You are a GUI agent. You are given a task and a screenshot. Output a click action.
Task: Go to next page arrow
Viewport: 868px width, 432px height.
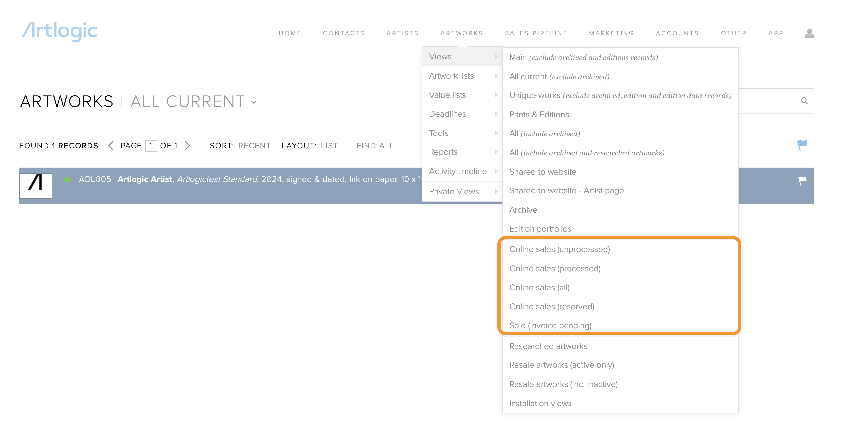click(x=187, y=145)
